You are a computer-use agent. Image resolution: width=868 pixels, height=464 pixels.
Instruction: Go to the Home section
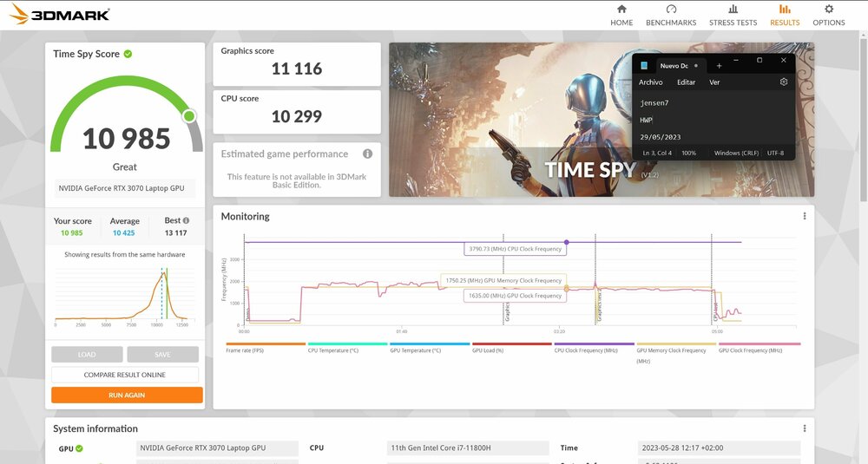tap(621, 16)
